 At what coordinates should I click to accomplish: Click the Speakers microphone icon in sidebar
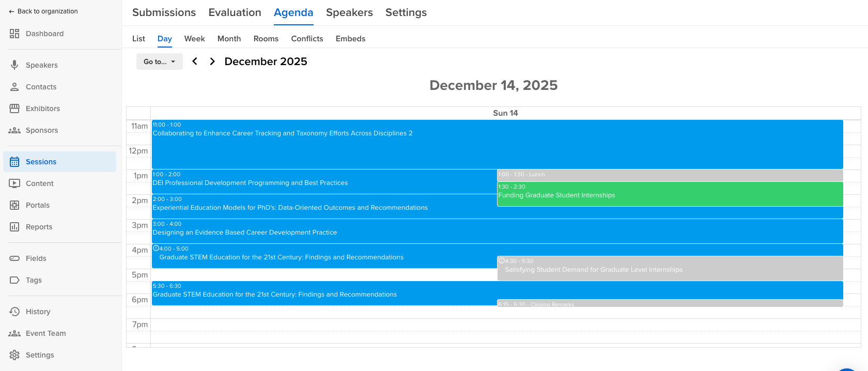(x=14, y=65)
